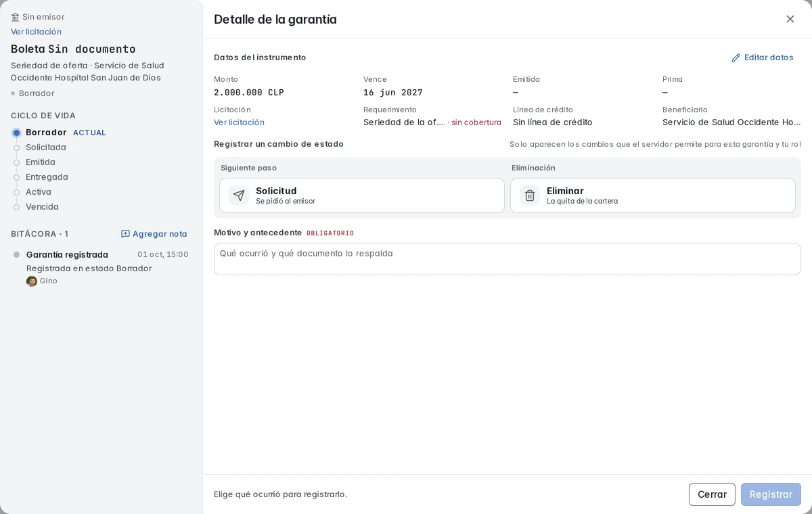Click the Cerrar button
Viewport: 812px width, 514px height.
712,494
